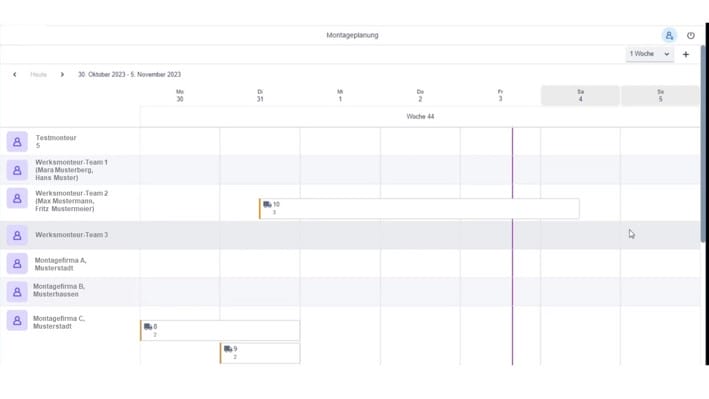709x399 pixels.
Task: Click the vertical scrollbar on right
Action: [x=703, y=144]
